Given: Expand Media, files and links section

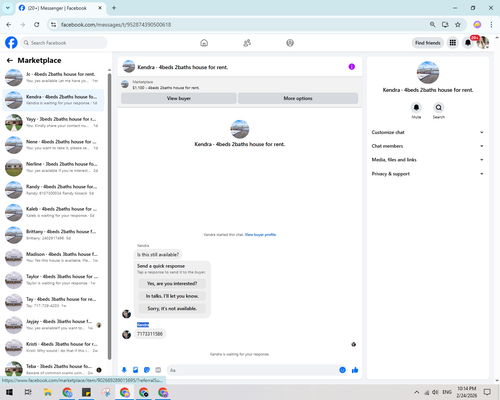Looking at the screenshot, I should 428,160.
